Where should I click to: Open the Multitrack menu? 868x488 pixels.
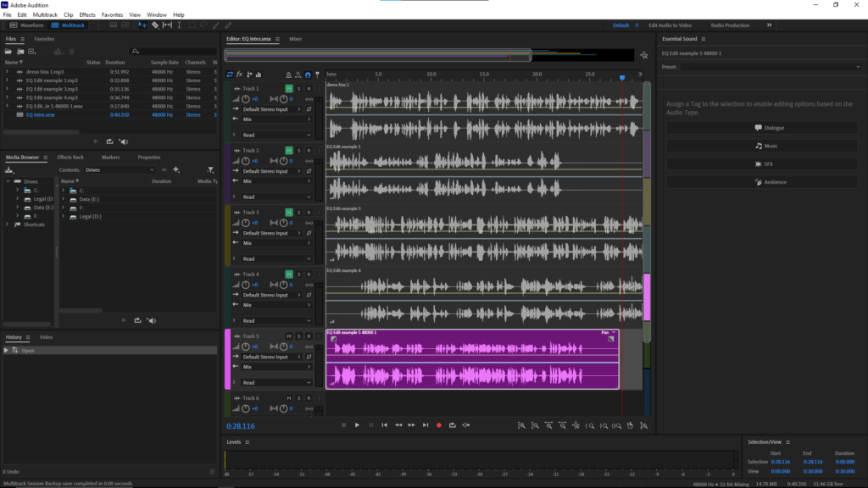click(45, 14)
